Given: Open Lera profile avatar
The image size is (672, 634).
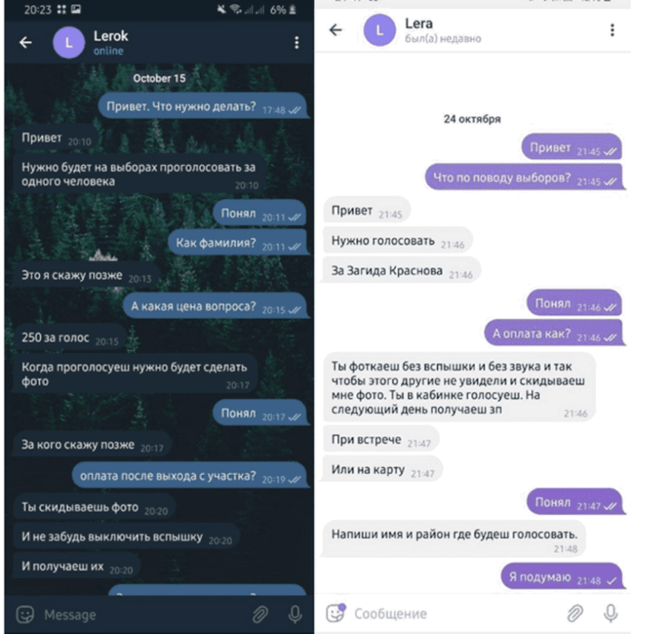Looking at the screenshot, I should pos(379,30).
